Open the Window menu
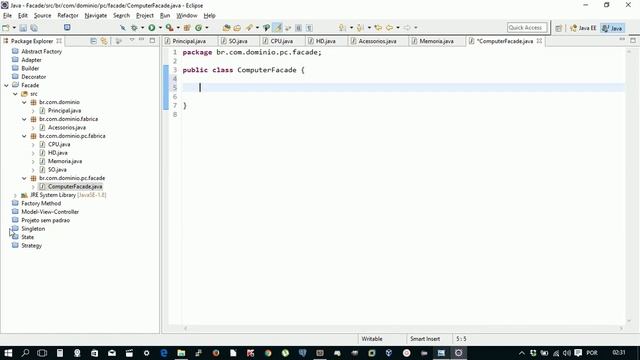The image size is (640, 360). point(187,16)
